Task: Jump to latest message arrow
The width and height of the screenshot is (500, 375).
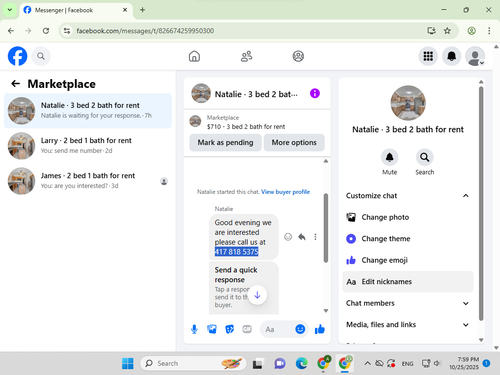Action: [257, 295]
